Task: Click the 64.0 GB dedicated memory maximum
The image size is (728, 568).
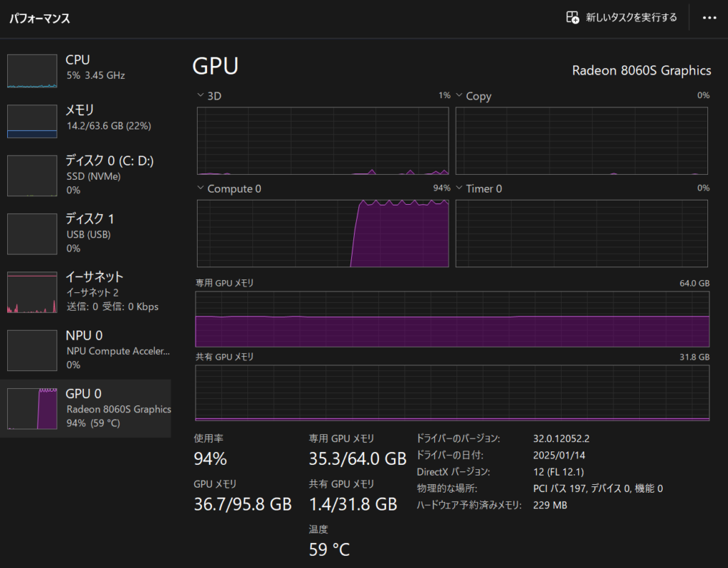Action: (x=695, y=284)
